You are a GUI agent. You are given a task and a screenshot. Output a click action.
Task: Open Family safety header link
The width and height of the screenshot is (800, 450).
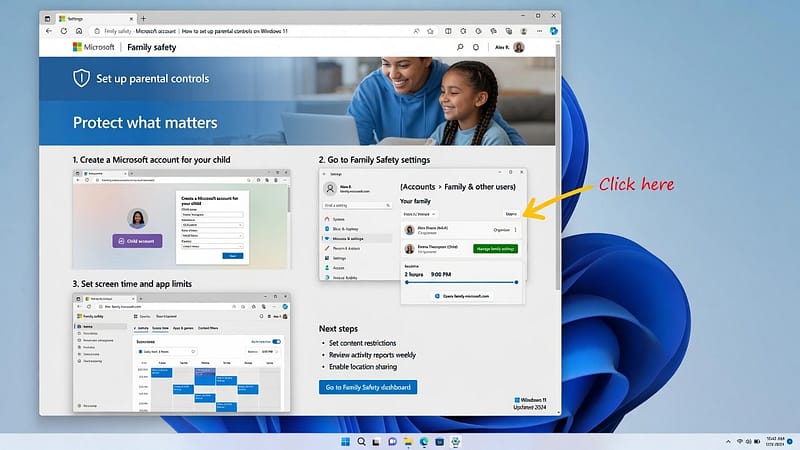coord(152,47)
